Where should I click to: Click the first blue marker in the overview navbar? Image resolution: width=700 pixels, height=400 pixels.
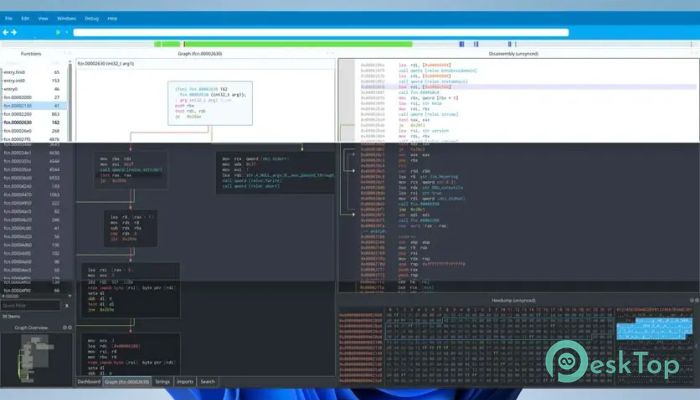tap(462, 44)
